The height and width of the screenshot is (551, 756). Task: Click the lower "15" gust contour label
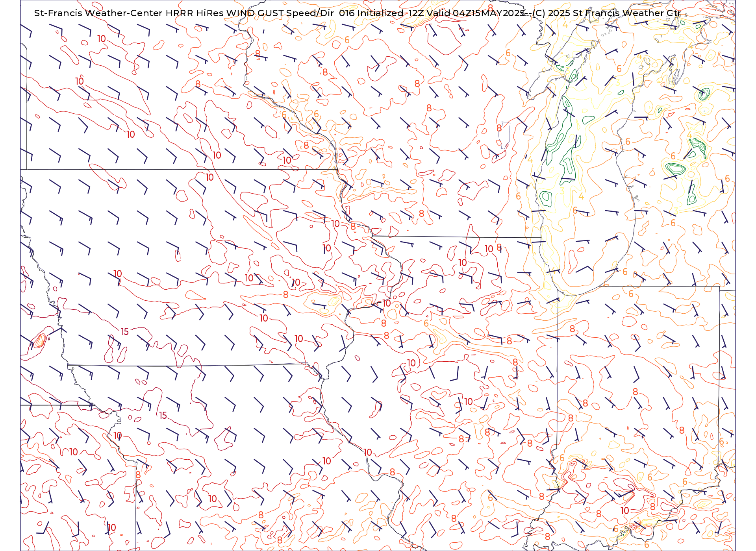click(163, 415)
